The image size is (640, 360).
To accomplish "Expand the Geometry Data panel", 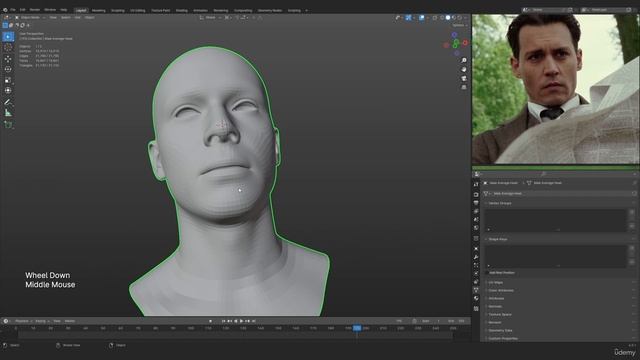I will pyautogui.click(x=558, y=331).
